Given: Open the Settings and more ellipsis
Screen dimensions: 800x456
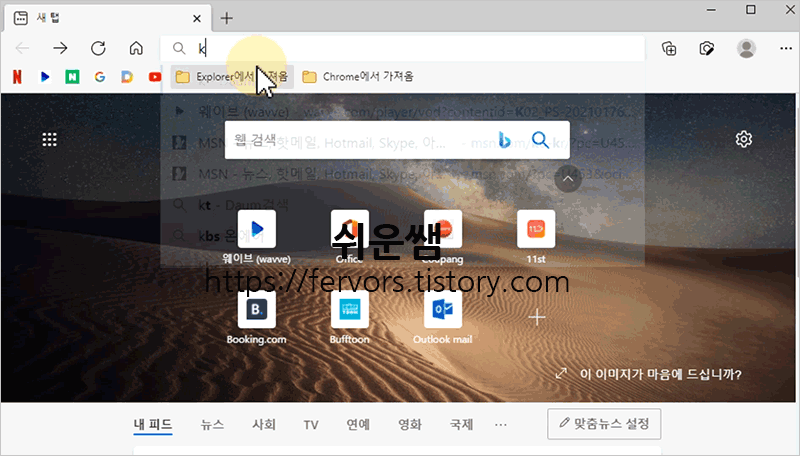Looking at the screenshot, I should 786,48.
